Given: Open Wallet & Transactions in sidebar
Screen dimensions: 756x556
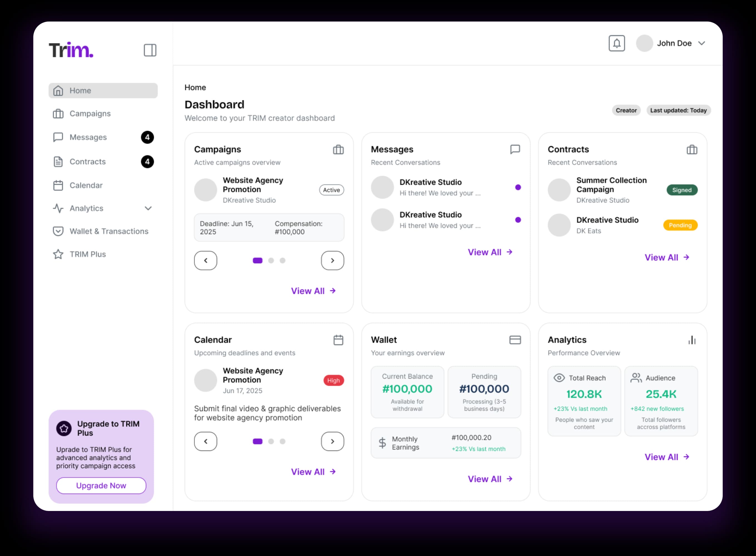Looking at the screenshot, I should click(109, 231).
